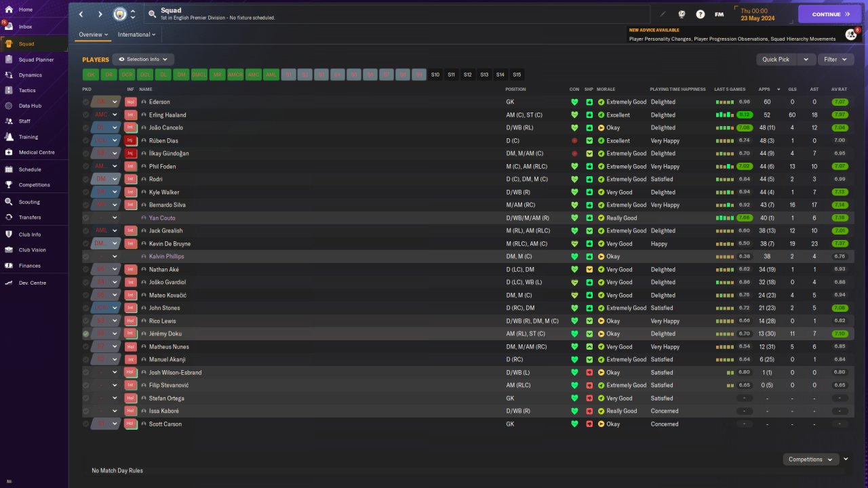Toggle the pick checkbox for Ederson

click(x=86, y=102)
